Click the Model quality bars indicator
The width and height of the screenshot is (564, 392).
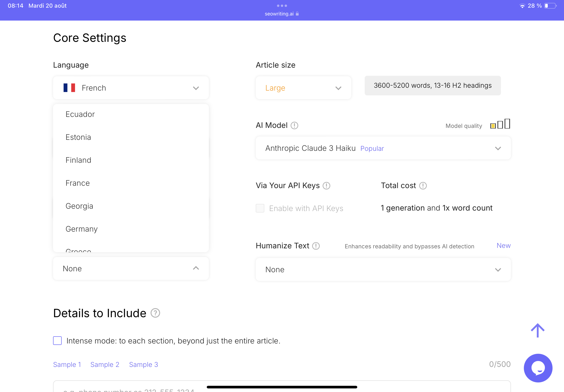pos(500,124)
